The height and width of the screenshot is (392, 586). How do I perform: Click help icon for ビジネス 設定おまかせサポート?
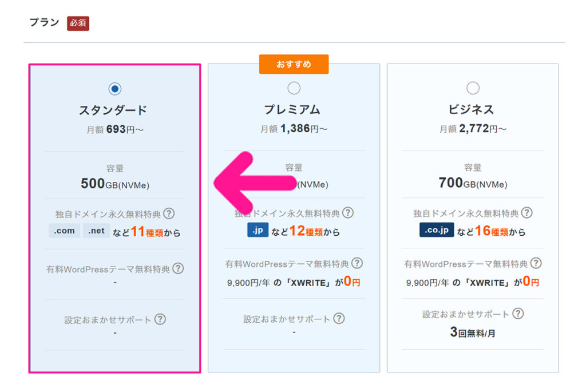coord(518,314)
